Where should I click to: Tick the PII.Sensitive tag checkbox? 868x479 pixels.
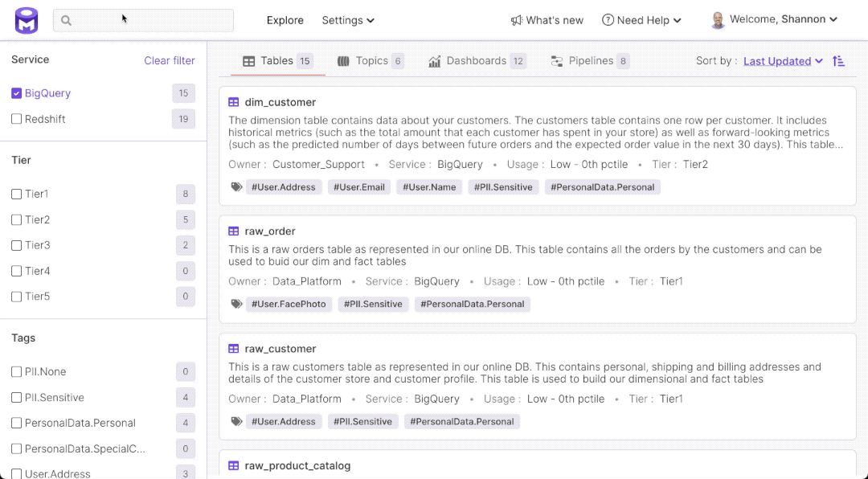click(16, 397)
